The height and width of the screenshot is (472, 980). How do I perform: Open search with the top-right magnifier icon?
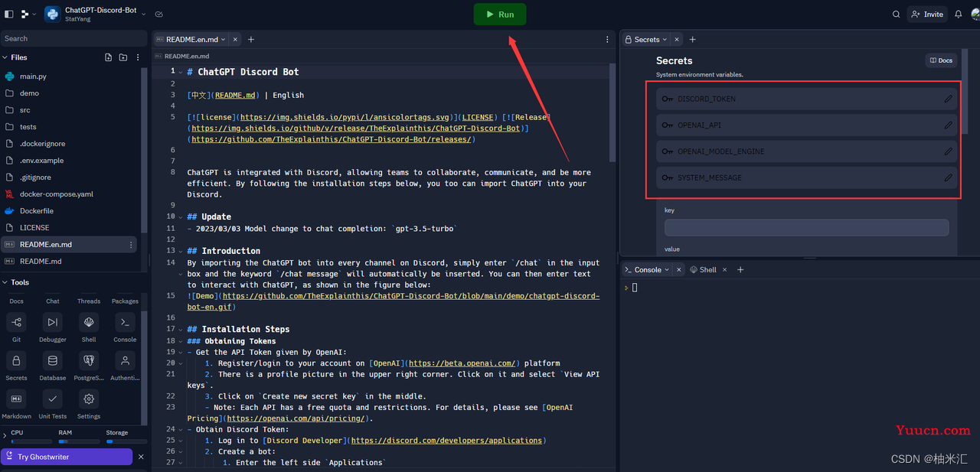coord(897,15)
